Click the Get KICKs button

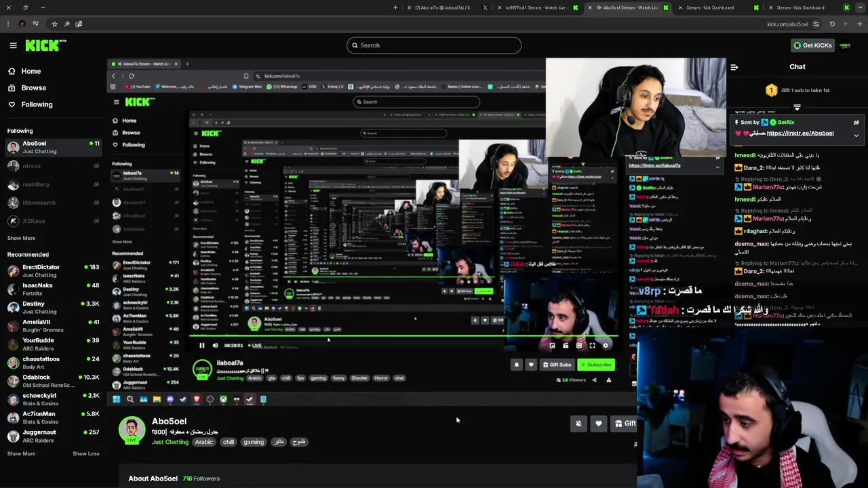click(x=812, y=45)
